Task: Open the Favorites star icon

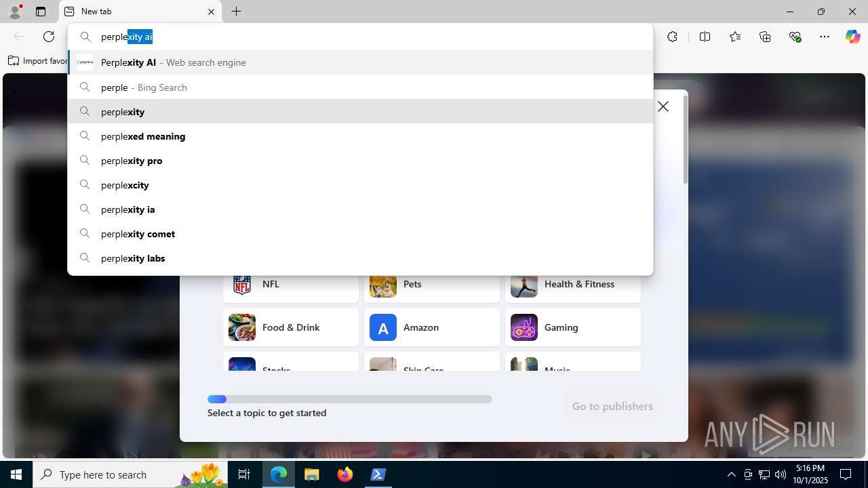Action: pos(735,37)
